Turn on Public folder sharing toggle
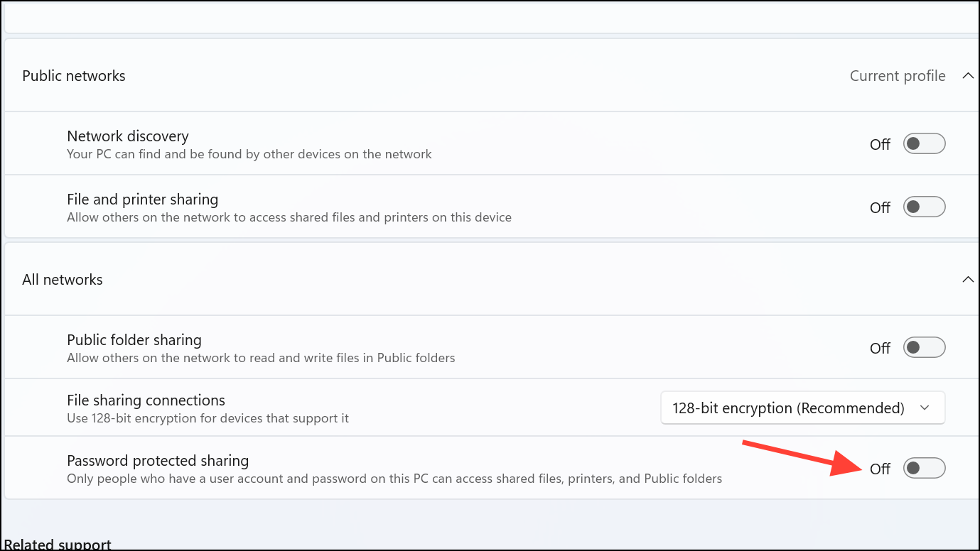Screen dimensions: 980x551 coord(924,348)
